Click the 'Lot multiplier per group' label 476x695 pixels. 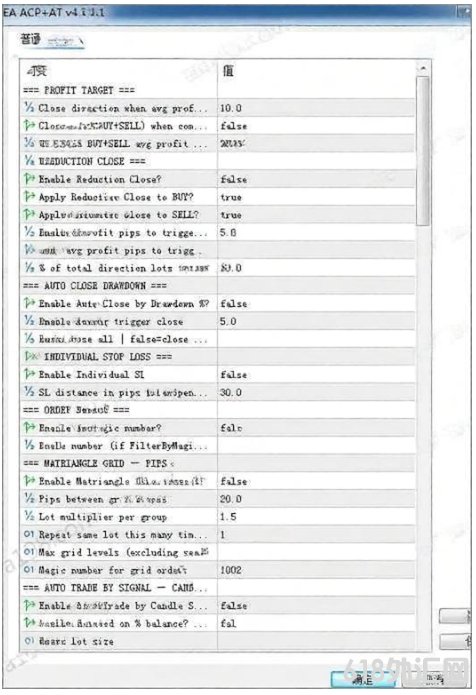point(103,517)
